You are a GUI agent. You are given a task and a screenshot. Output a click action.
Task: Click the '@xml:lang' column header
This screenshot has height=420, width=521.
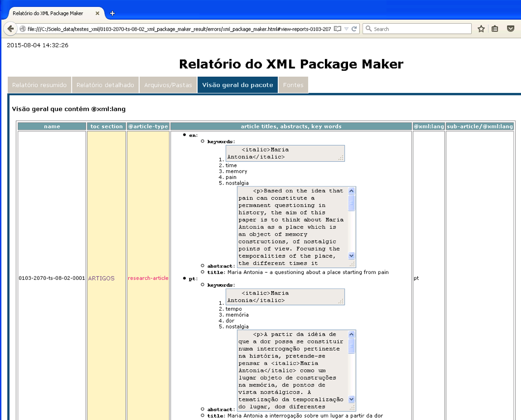(x=429, y=126)
